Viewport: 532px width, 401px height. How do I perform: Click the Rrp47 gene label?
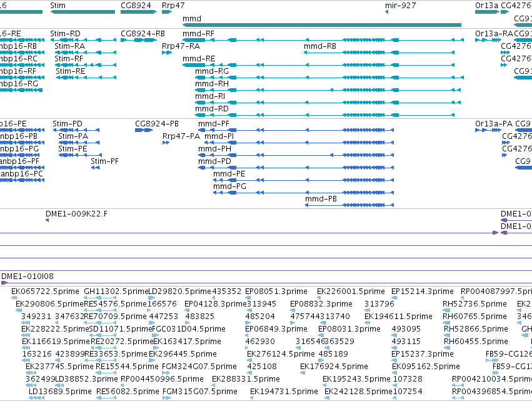173,6
